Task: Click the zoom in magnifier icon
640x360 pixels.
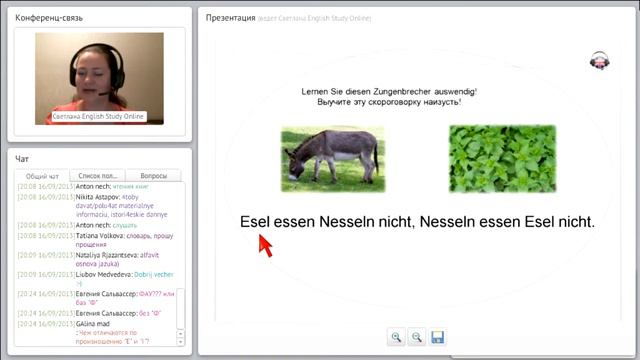Action: [396, 337]
